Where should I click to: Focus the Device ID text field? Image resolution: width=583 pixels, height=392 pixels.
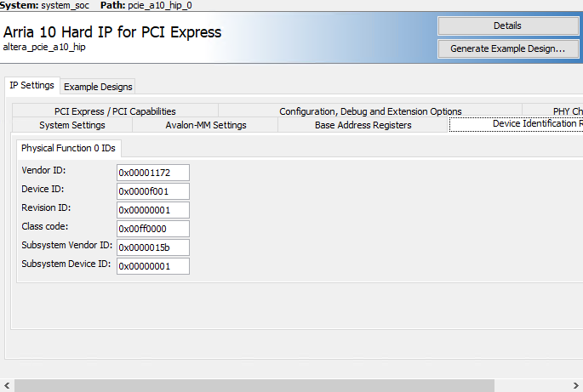tap(153, 191)
